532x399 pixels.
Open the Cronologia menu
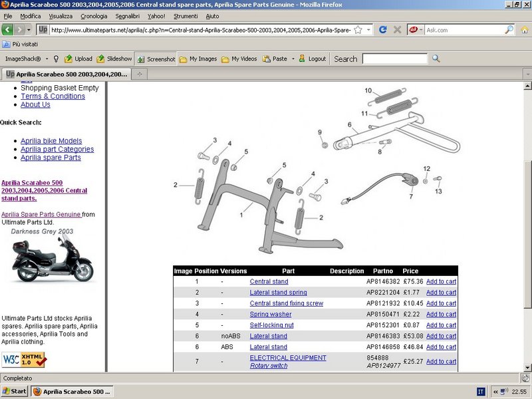tap(94, 16)
